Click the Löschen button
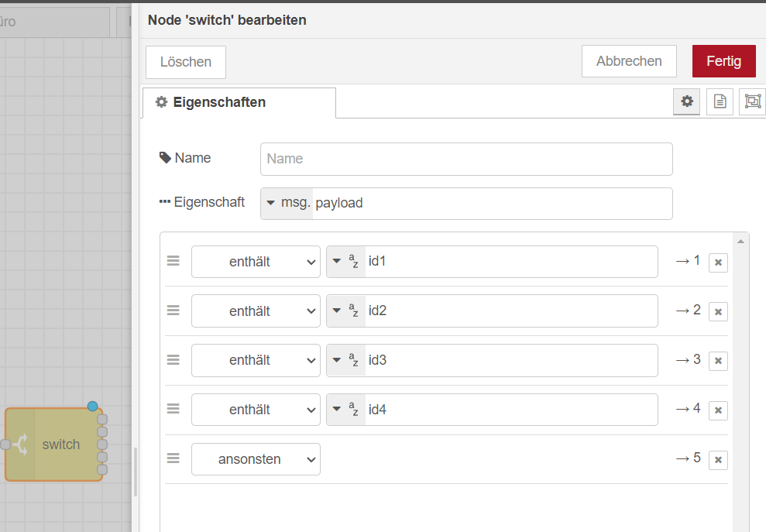 (x=186, y=62)
